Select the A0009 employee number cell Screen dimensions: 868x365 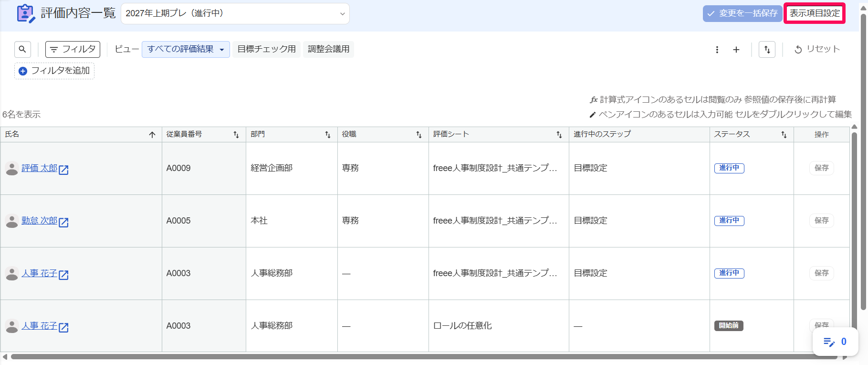point(204,168)
